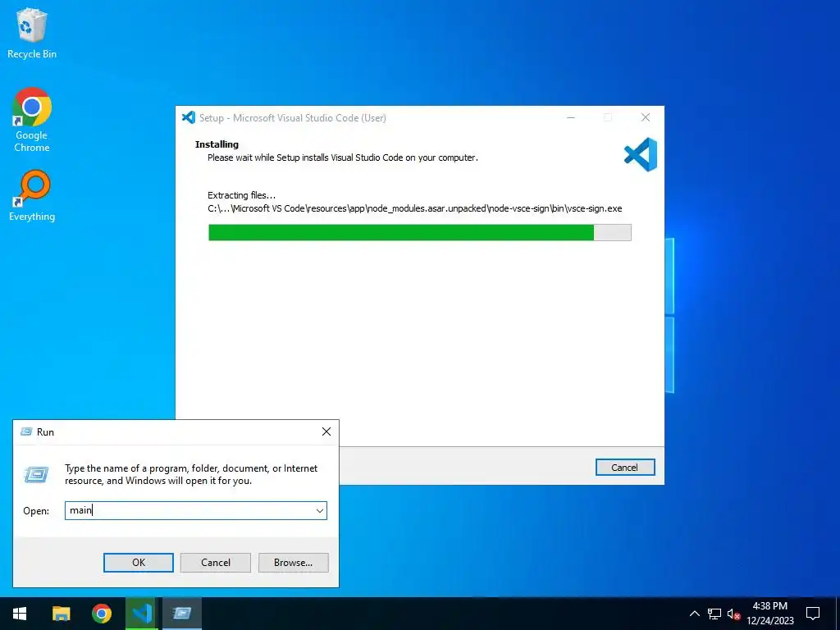This screenshot has width=840, height=630.
Task: Close the VS Code Setup window
Action: point(646,117)
